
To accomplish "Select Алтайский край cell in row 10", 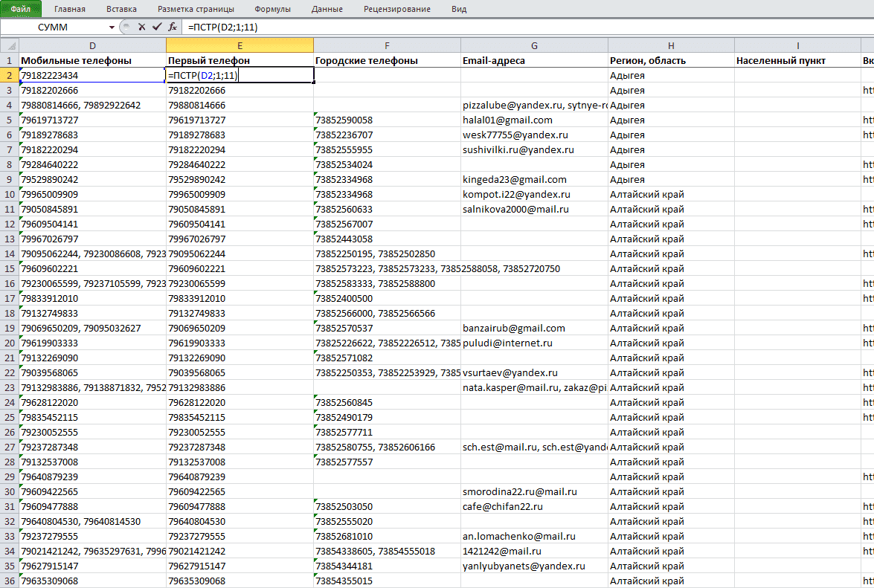I will (671, 194).
